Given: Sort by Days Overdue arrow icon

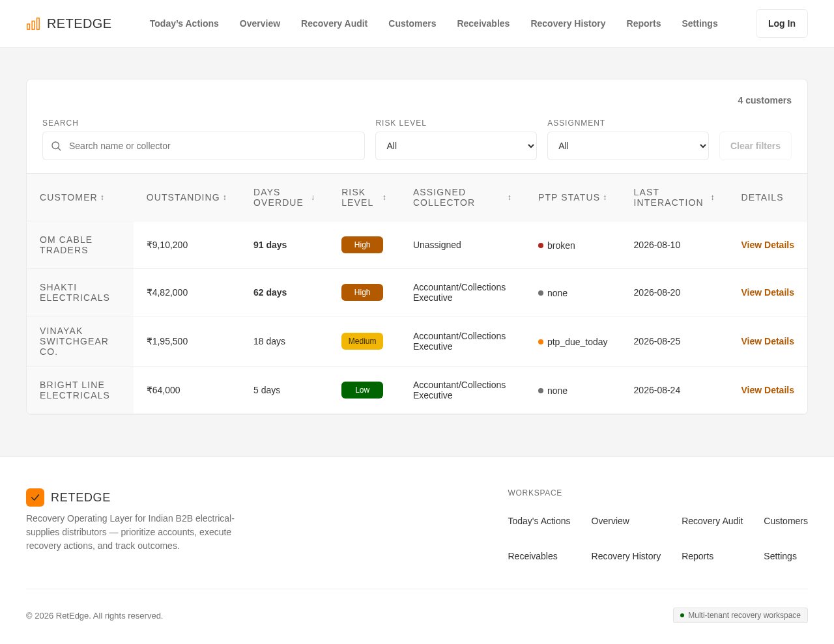Looking at the screenshot, I should (313, 197).
